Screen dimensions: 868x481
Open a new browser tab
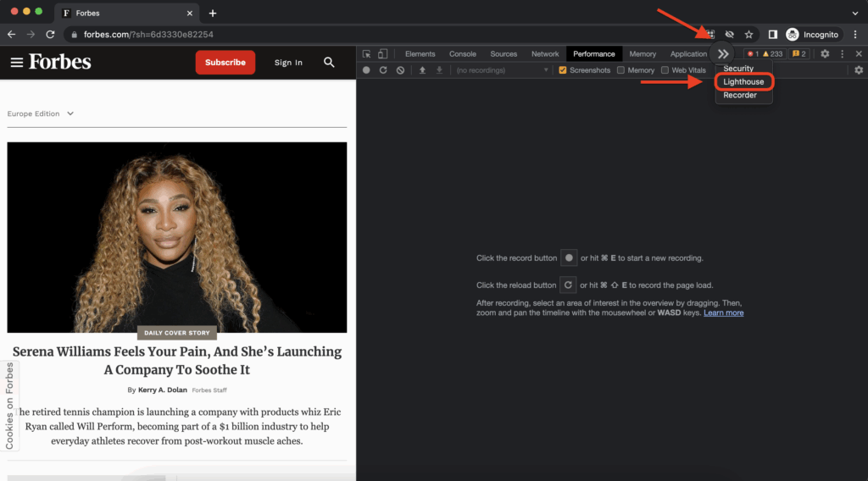(x=213, y=14)
